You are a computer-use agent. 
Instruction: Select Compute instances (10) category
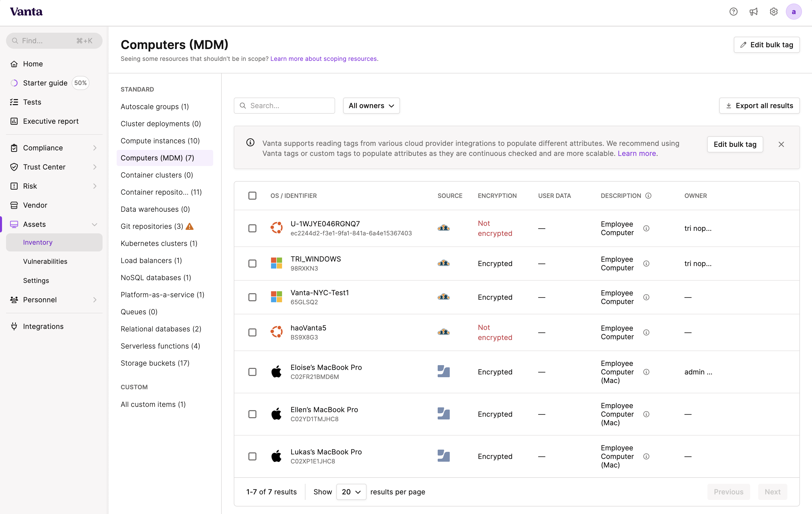pos(160,141)
